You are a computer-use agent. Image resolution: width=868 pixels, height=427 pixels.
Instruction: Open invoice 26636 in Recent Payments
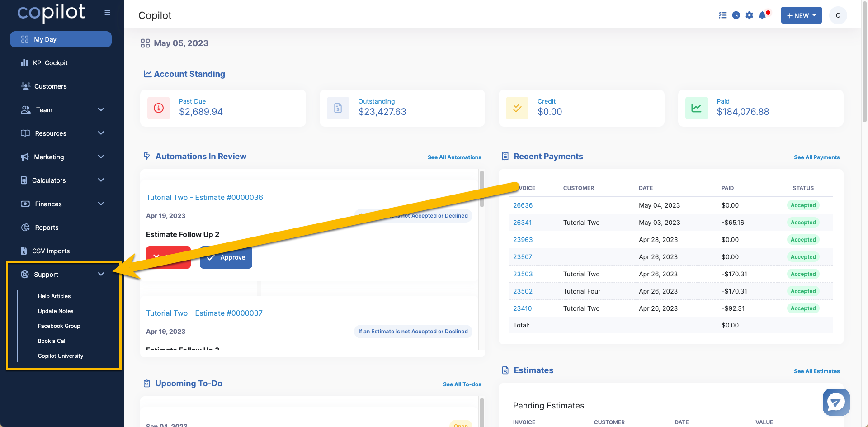pyautogui.click(x=523, y=205)
